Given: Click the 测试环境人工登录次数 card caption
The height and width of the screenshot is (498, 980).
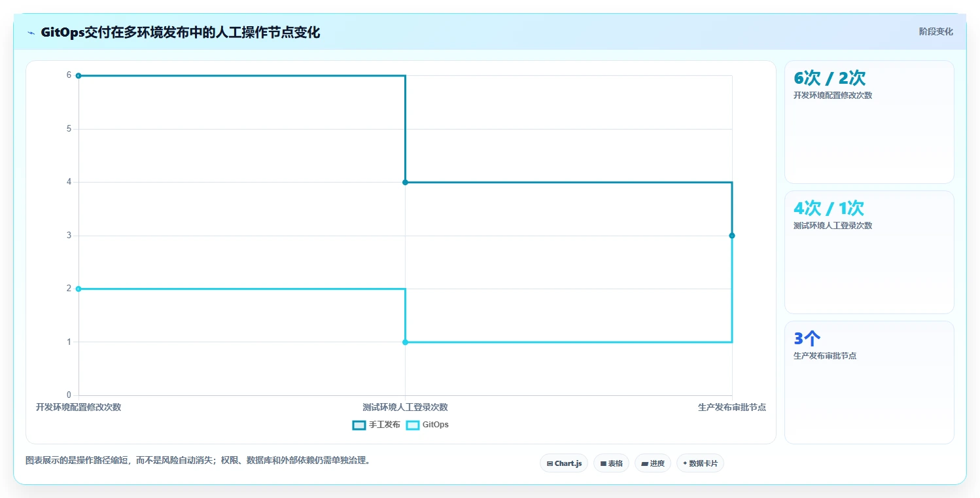Looking at the screenshot, I should click(x=833, y=225).
